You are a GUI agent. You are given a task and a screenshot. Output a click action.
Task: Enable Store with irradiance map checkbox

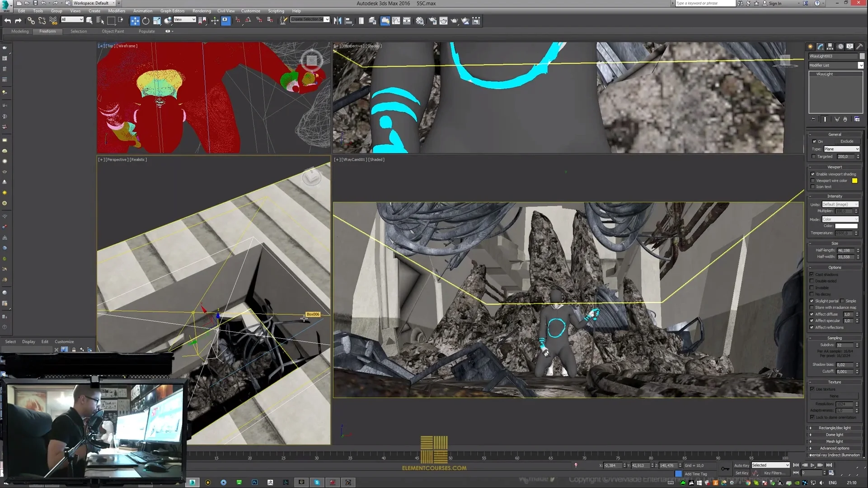[x=812, y=308]
